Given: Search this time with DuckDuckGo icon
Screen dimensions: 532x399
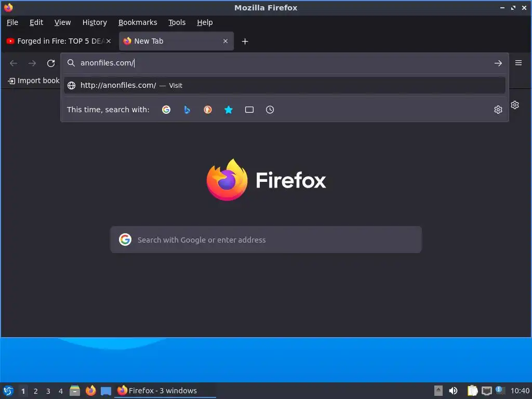Looking at the screenshot, I should [x=208, y=110].
